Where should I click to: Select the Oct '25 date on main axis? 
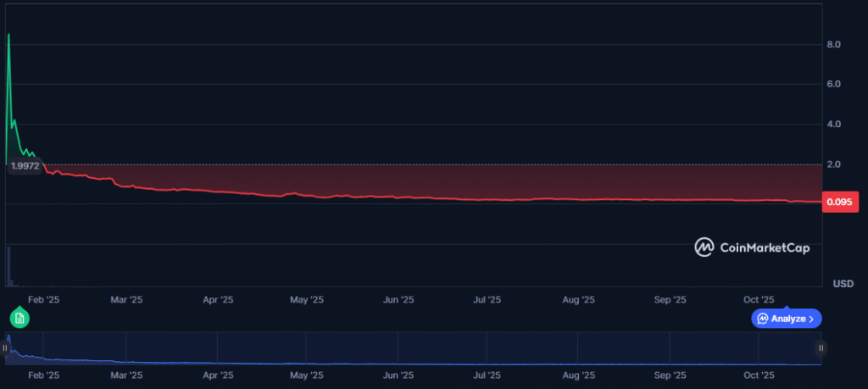(x=759, y=299)
